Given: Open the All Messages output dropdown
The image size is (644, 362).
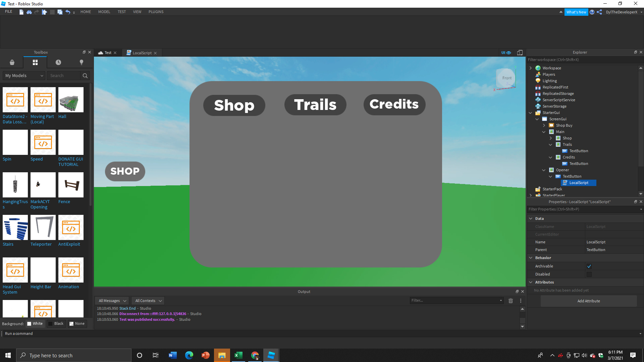Looking at the screenshot, I should (112, 301).
